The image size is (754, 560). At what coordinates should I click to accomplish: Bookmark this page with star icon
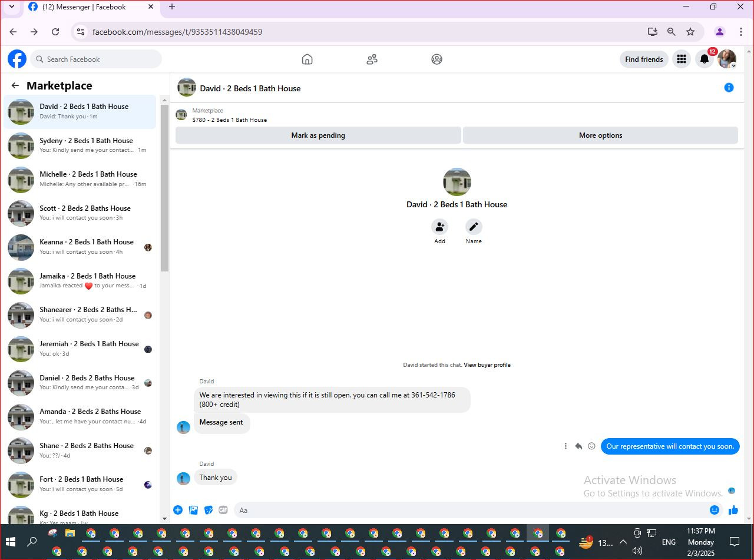[x=690, y=32]
